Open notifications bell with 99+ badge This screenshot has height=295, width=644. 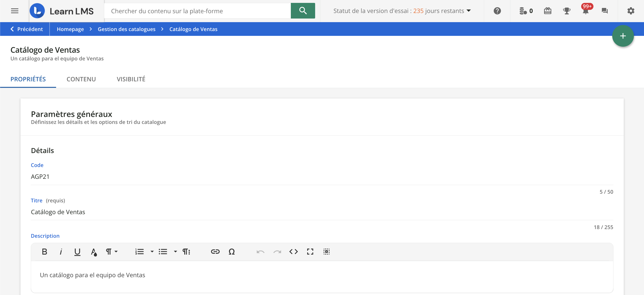click(585, 11)
